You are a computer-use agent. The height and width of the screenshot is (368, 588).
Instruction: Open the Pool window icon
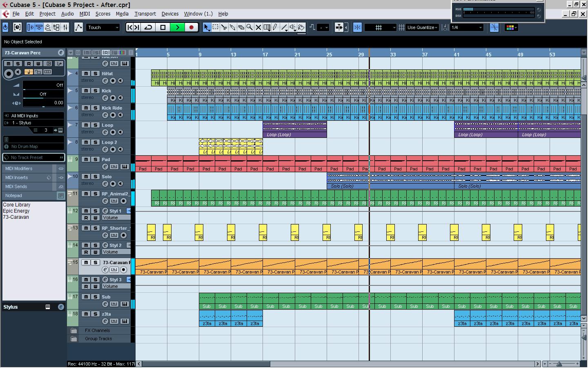[56, 27]
